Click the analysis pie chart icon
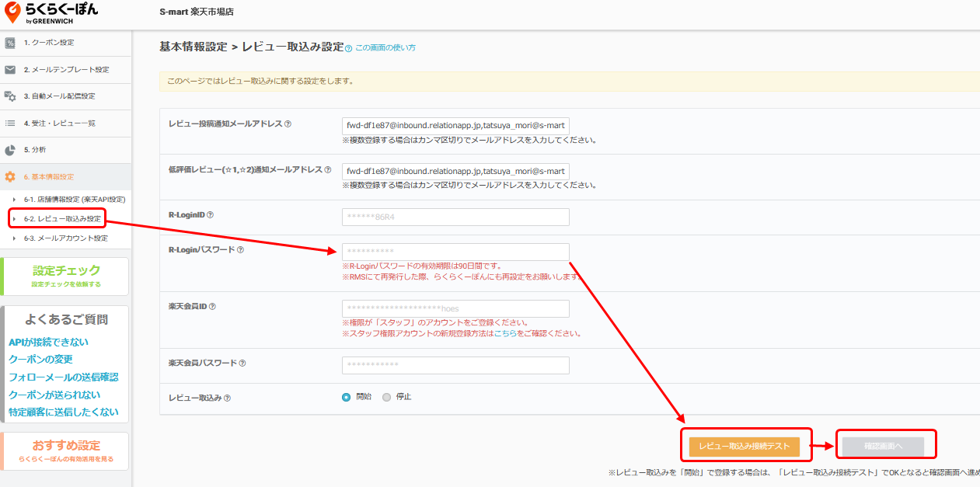980x487 pixels. point(10,150)
